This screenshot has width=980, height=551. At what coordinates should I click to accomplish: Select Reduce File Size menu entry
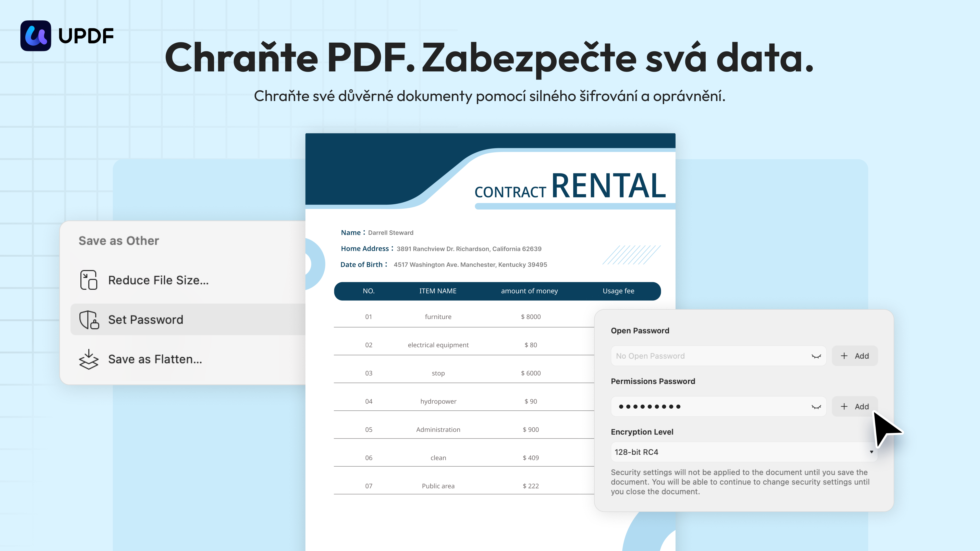tap(158, 280)
